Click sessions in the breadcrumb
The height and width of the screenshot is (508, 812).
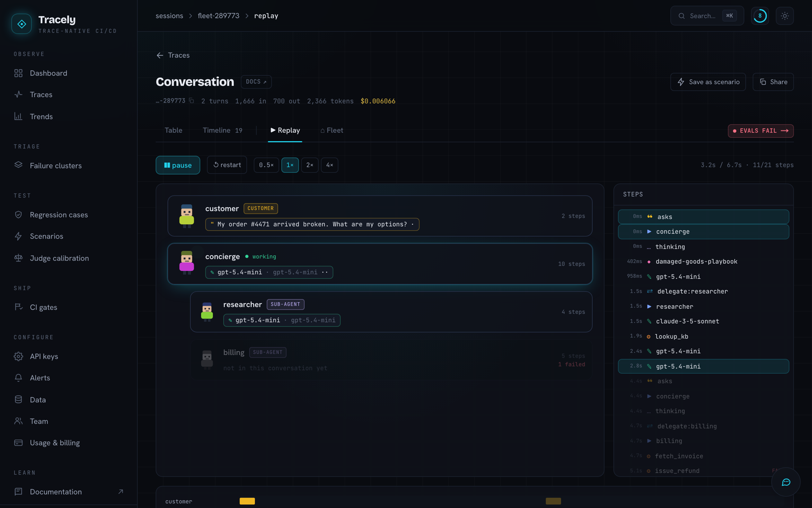[x=169, y=16]
